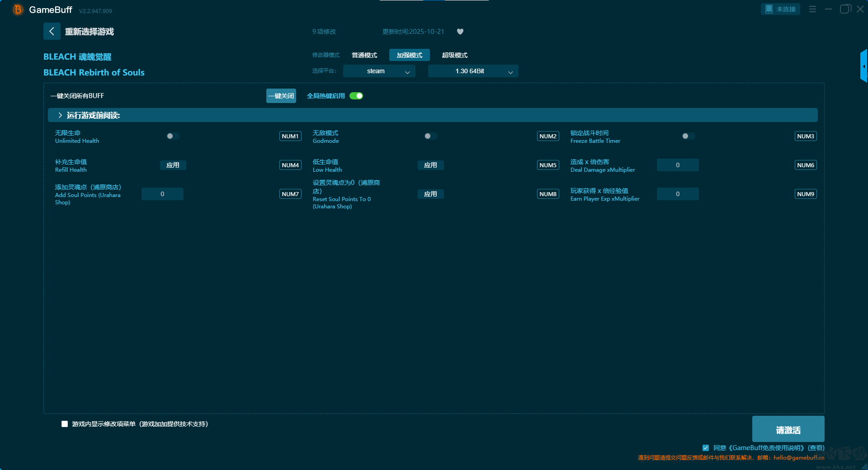Click the Deal Damage multiplier input field
Viewport: 868px width, 470px height.
pos(677,165)
